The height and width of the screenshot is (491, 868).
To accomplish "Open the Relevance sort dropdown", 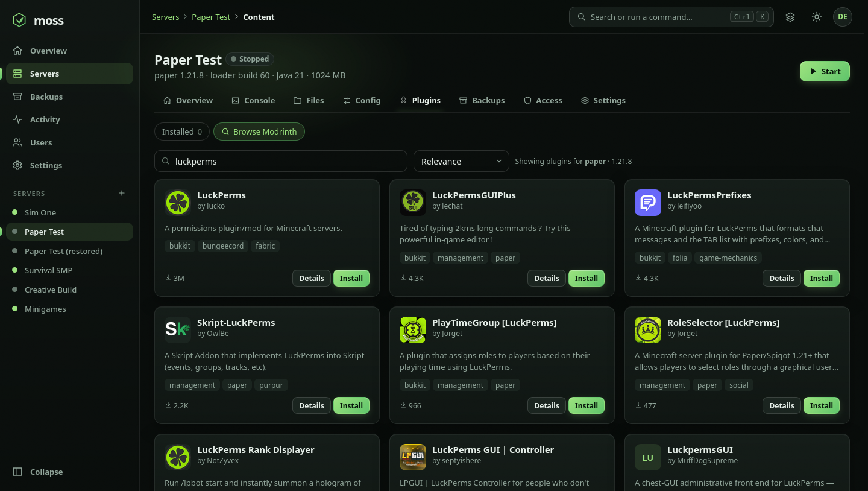I will coord(461,161).
